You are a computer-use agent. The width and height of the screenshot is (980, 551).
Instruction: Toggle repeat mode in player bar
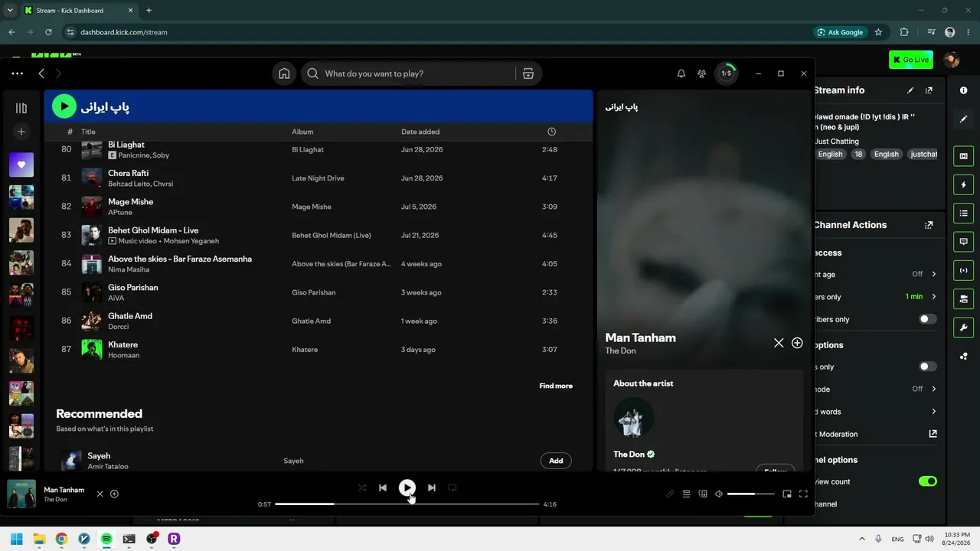click(452, 487)
